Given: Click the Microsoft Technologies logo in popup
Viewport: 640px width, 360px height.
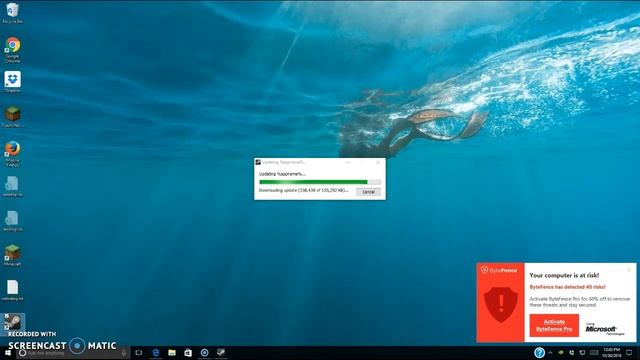Looking at the screenshot, I should 604,329.
